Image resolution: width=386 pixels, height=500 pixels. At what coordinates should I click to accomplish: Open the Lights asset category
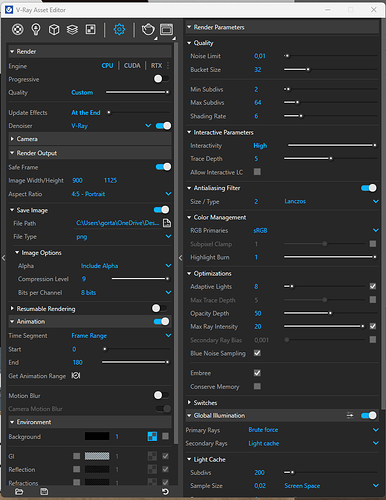[x=36, y=30]
